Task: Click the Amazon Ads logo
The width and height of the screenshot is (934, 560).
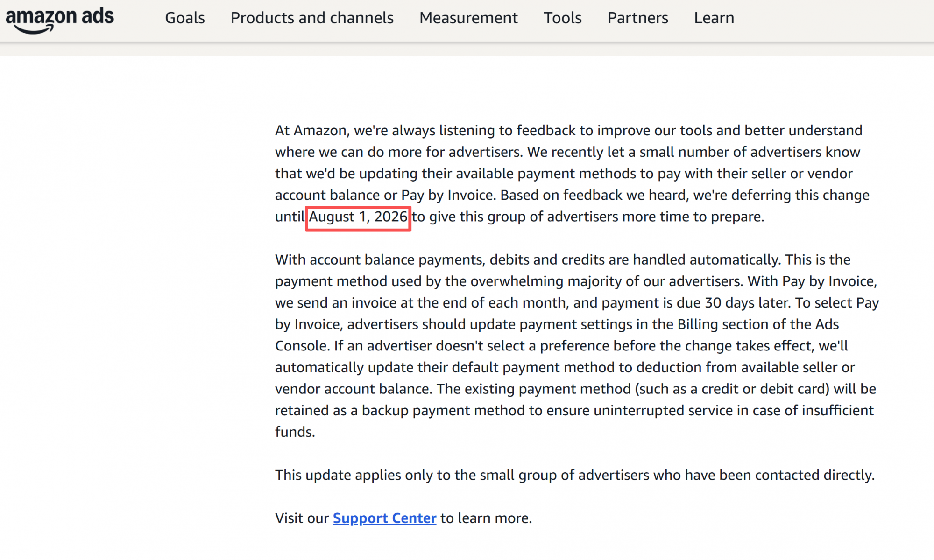Action: [59, 19]
